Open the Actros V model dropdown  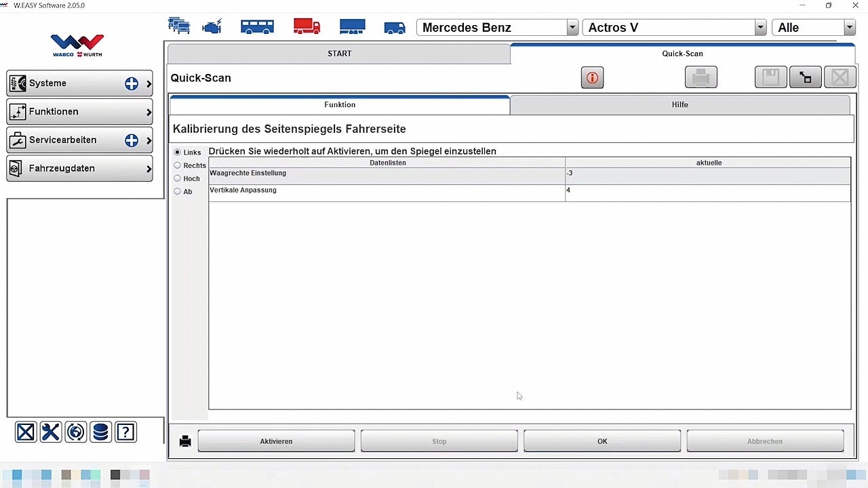(759, 28)
